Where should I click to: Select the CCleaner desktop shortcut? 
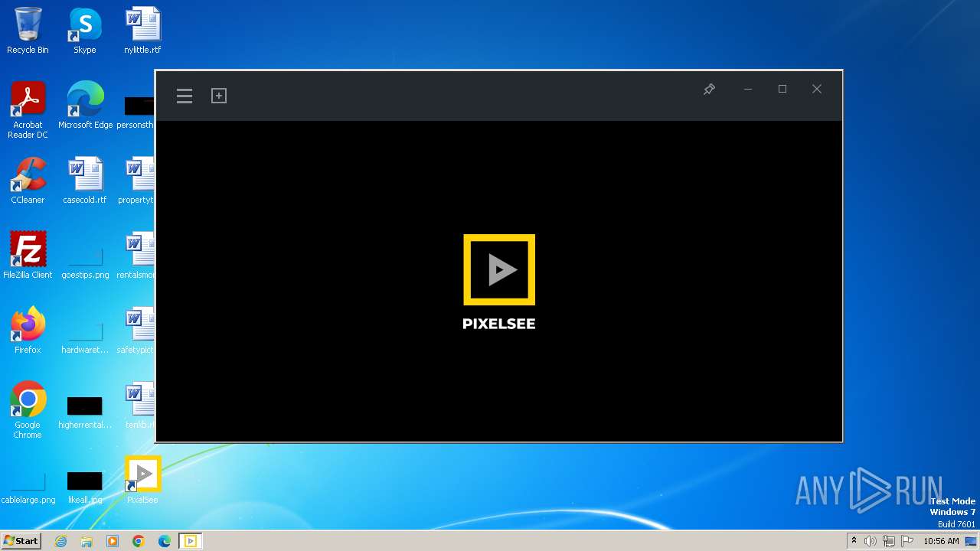click(x=28, y=181)
